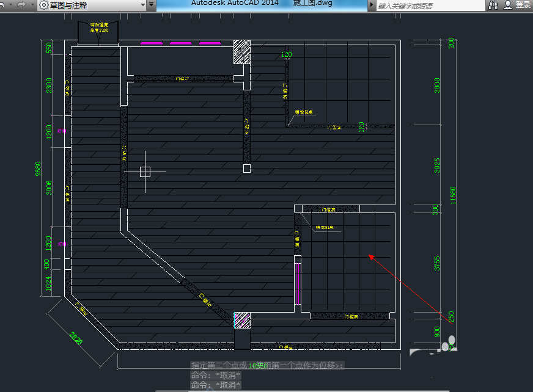This screenshot has height=392, width=533.
Task: Select the hatched column at top wall
Action: coord(243,52)
